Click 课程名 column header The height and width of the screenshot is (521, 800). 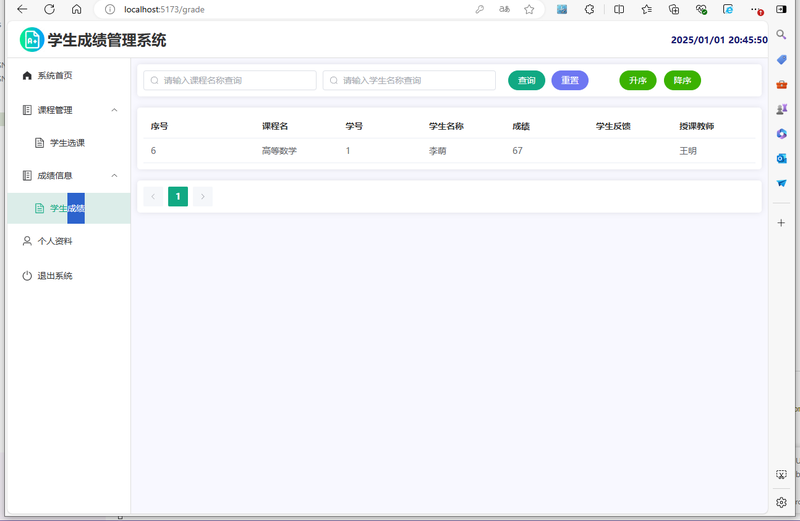tap(275, 126)
